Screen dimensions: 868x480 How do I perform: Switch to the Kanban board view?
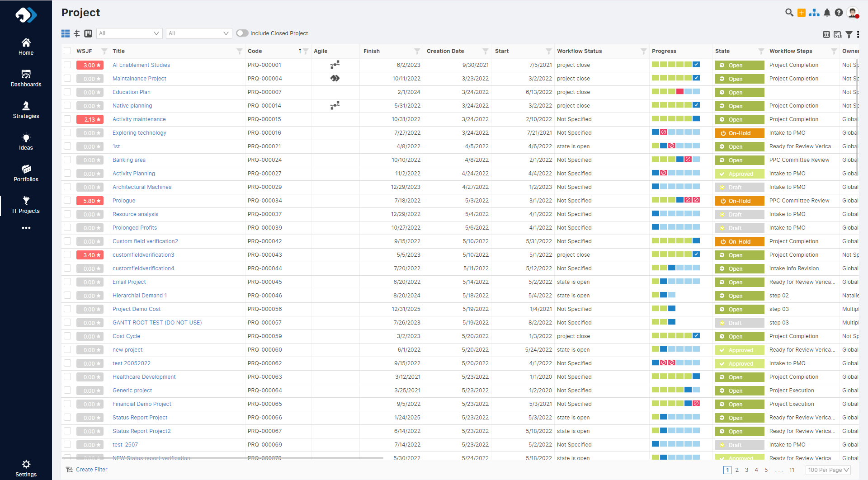tap(88, 33)
